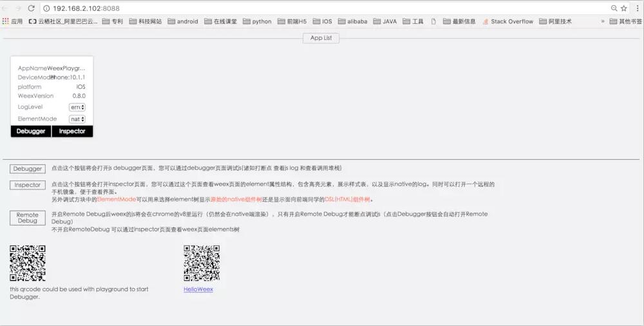The width and height of the screenshot is (644, 326).
Task: Go forward in browser history
Action: (x=18, y=8)
